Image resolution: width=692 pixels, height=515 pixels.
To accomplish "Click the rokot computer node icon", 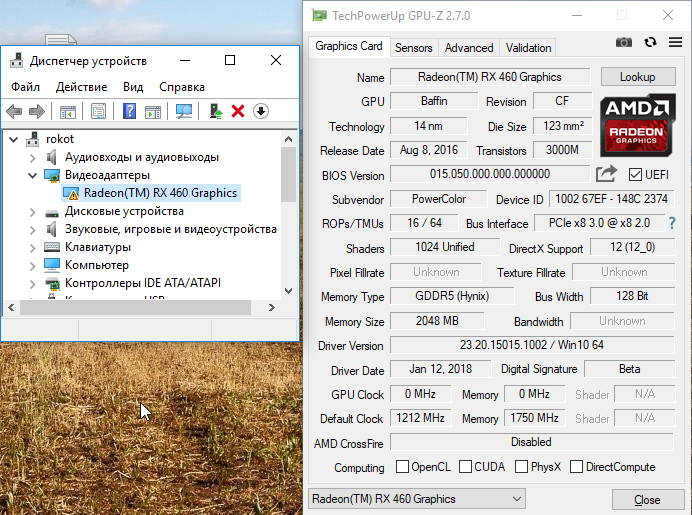I will point(33,139).
